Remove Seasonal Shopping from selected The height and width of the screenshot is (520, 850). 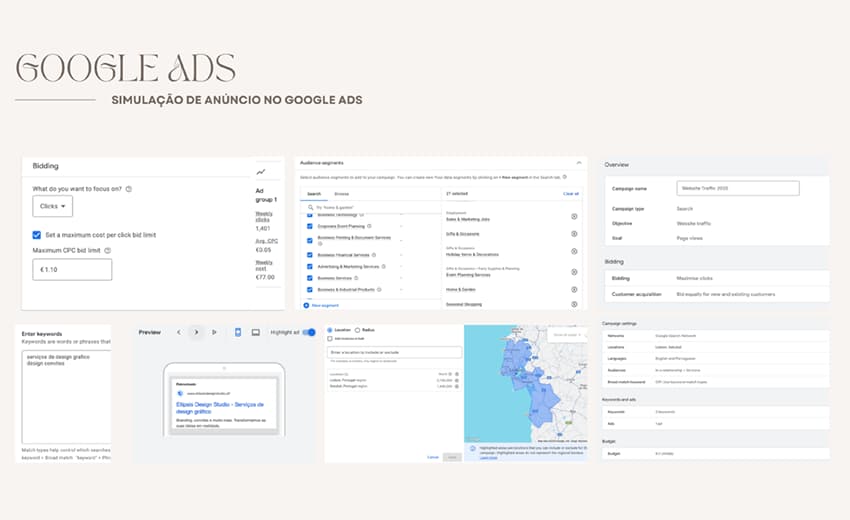point(574,304)
